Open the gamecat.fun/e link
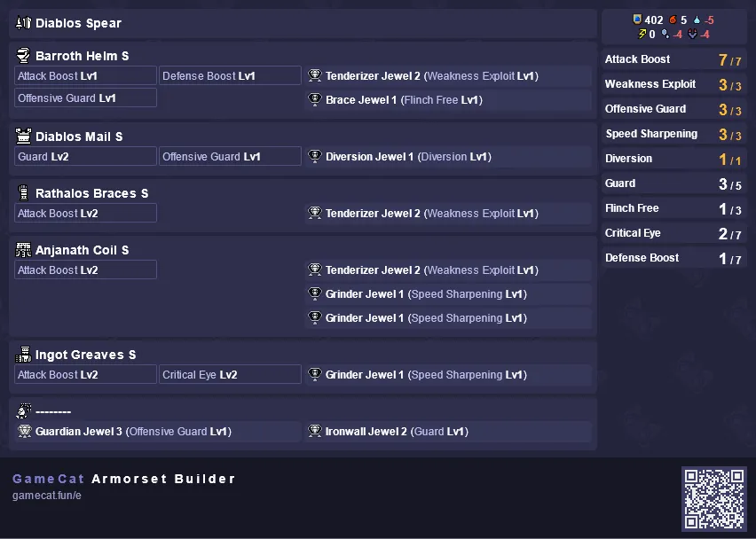This screenshot has width=756, height=539. pyautogui.click(x=47, y=496)
